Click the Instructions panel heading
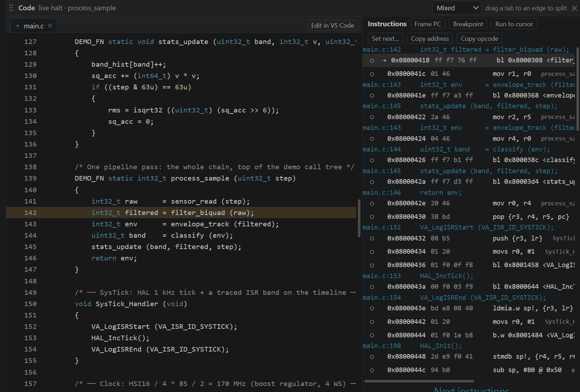The height and width of the screenshot is (392, 580). pyautogui.click(x=387, y=24)
